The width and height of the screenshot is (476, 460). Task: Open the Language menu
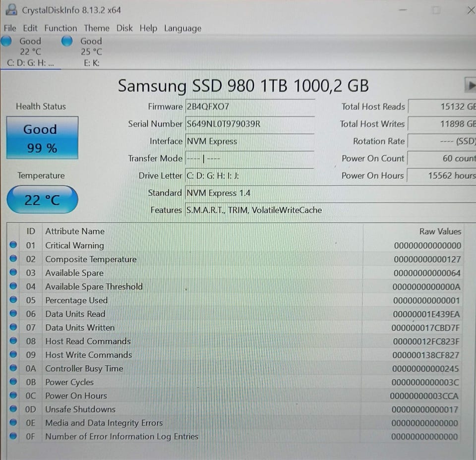(x=182, y=29)
